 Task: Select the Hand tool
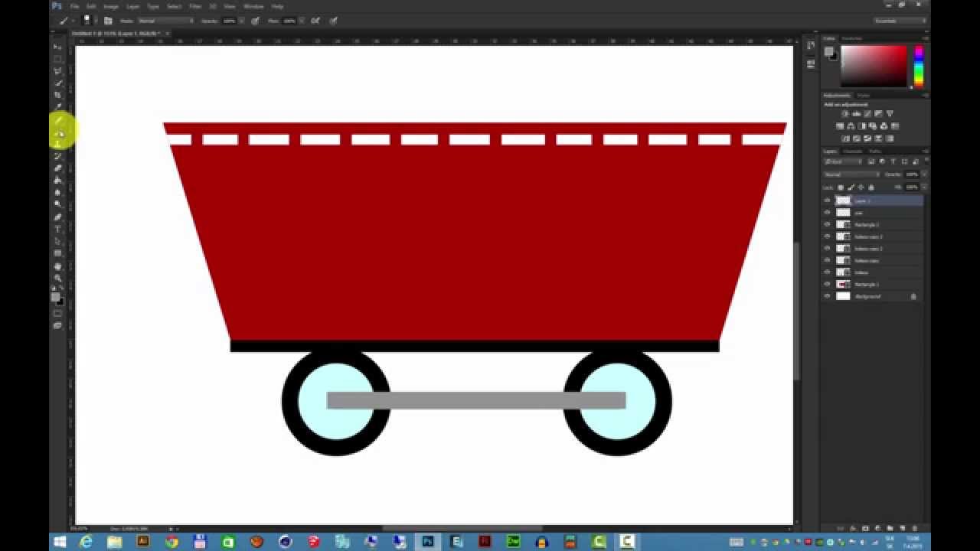tap(57, 266)
